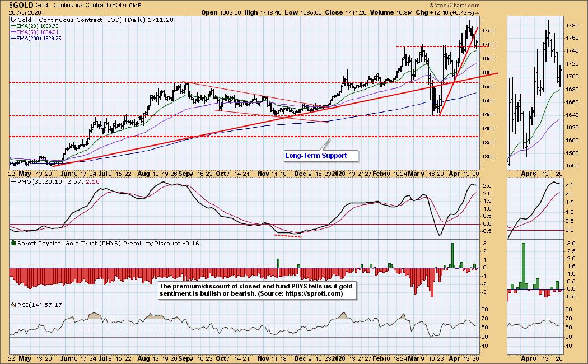Click the red 2.10 PMO signal value
The width and height of the screenshot is (588, 364).
pos(92,181)
